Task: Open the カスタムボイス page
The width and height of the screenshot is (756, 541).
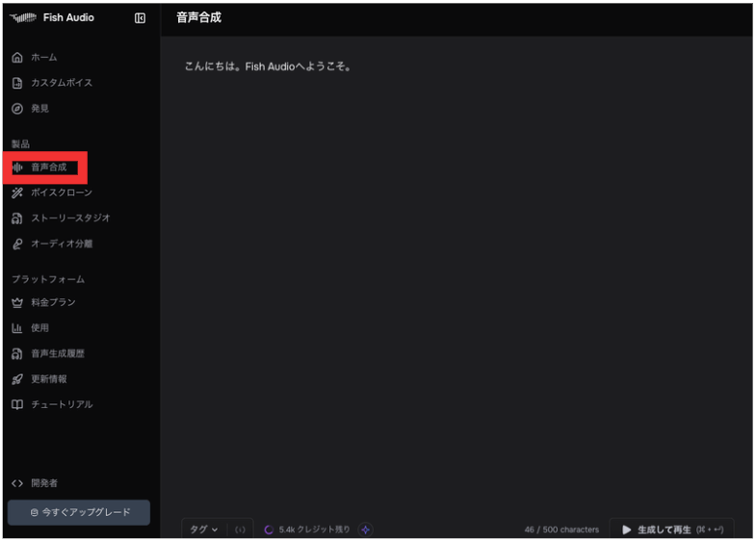Action: tap(60, 83)
